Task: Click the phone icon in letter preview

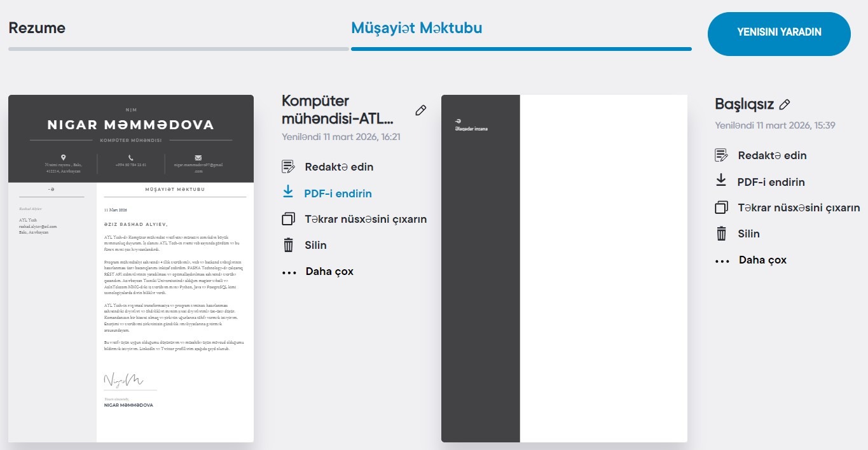Action: pos(131,157)
